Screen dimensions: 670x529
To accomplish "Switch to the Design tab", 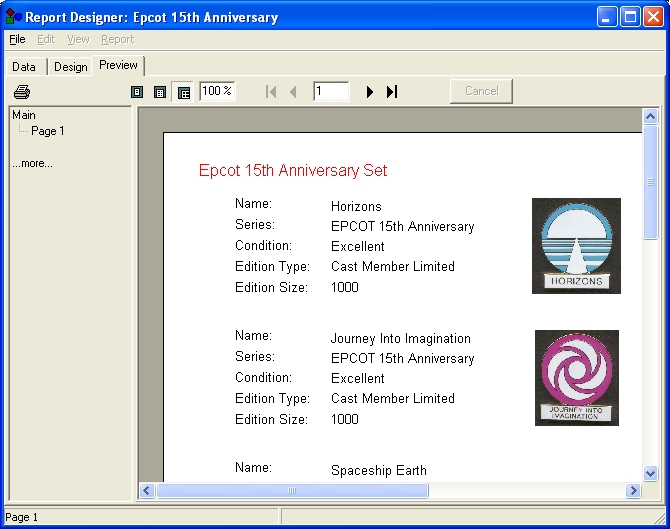I will coord(70,67).
